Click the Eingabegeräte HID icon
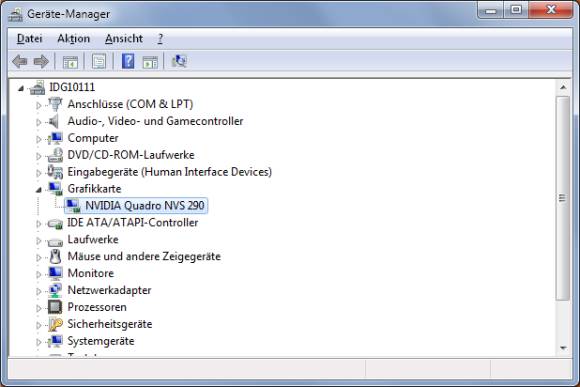 pyautogui.click(x=55, y=172)
